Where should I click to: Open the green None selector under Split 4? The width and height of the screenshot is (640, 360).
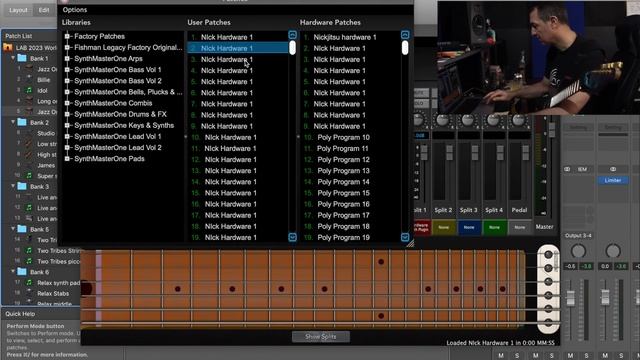494,227
